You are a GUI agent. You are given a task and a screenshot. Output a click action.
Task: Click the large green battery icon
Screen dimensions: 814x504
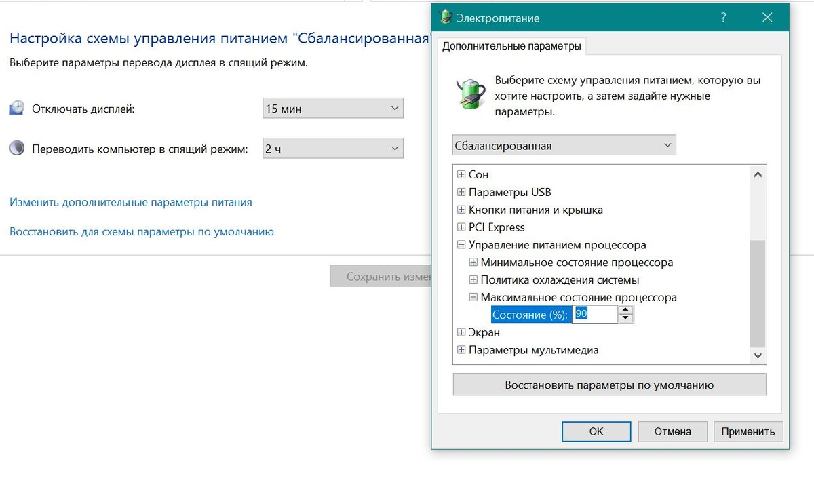click(469, 93)
